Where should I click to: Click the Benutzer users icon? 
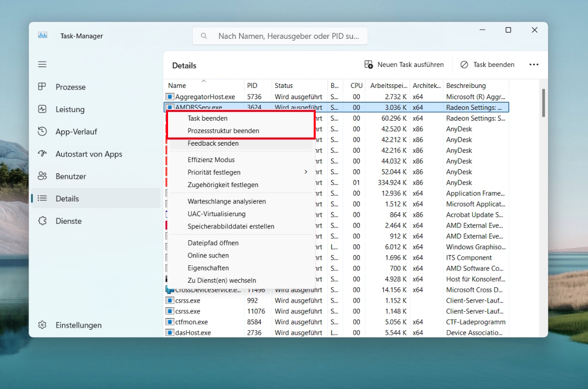pos(42,176)
